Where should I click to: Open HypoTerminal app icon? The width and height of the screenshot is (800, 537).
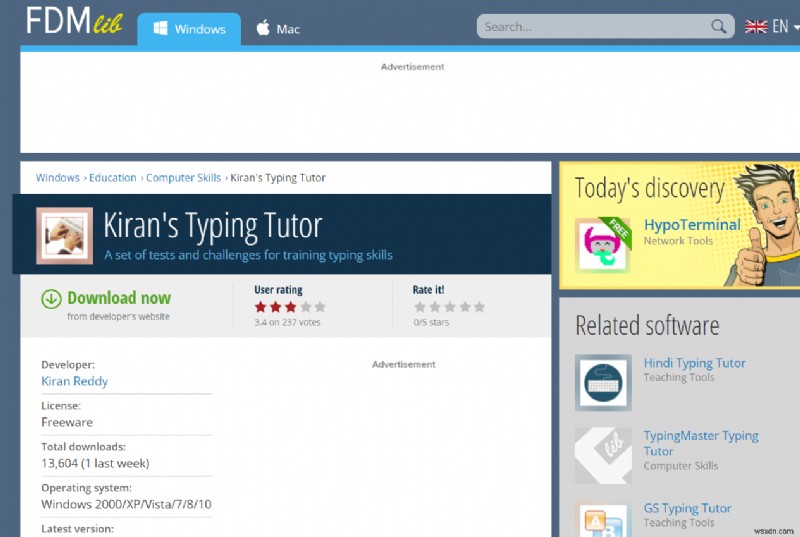[x=603, y=245]
